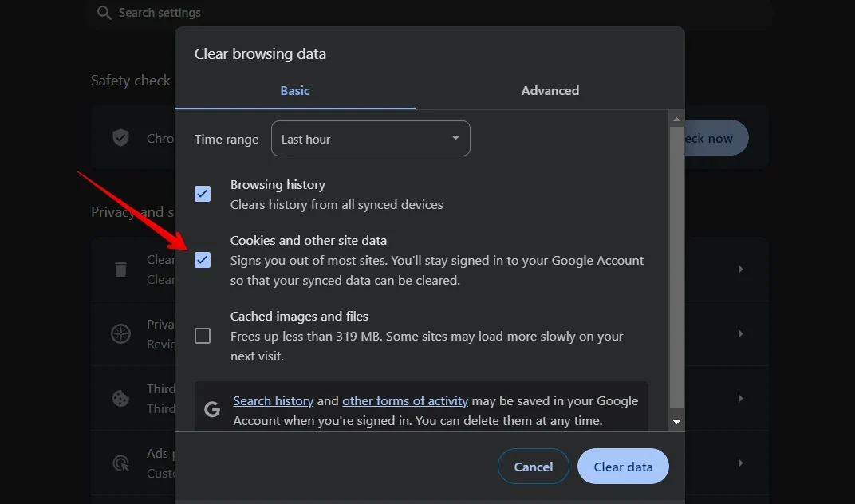Click the 'Time range' label text

click(x=227, y=139)
